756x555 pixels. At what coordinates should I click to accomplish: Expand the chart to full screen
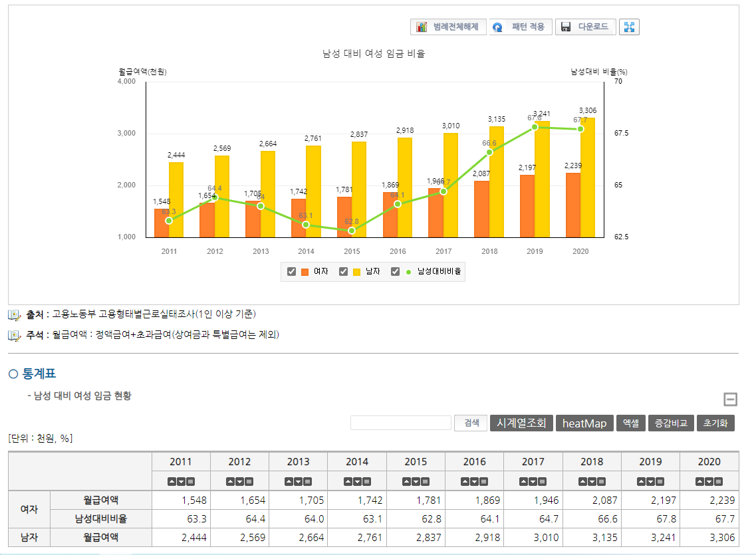pyautogui.click(x=629, y=27)
